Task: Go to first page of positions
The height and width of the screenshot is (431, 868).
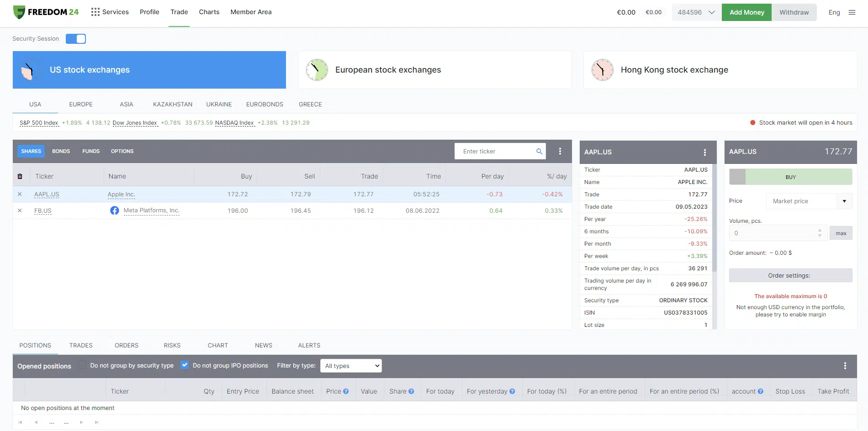Action: [20, 422]
